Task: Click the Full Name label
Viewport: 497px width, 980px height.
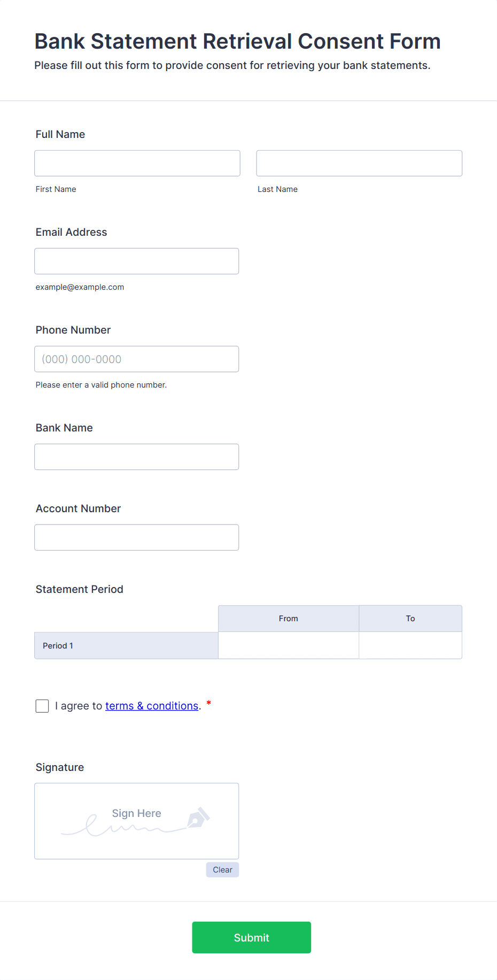Action: click(x=60, y=134)
